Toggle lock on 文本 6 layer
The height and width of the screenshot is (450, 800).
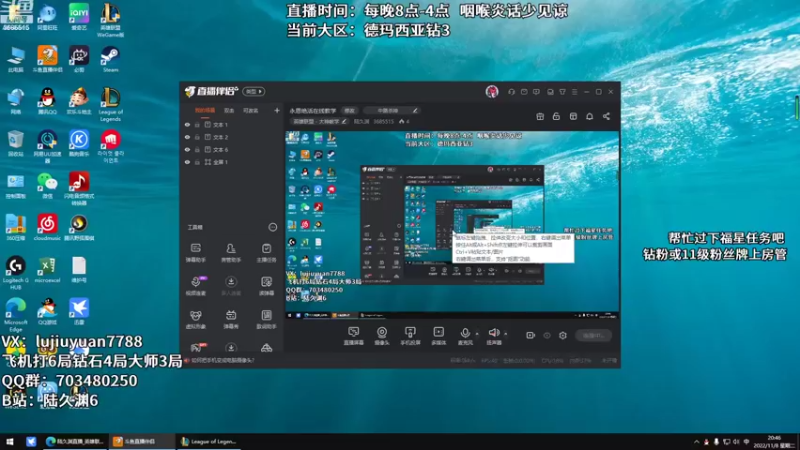[197, 149]
